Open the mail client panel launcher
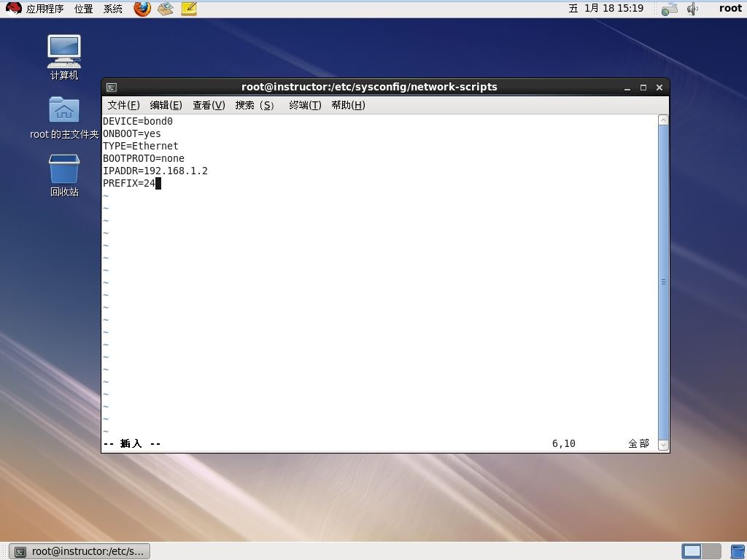The height and width of the screenshot is (560, 747). tap(166, 9)
